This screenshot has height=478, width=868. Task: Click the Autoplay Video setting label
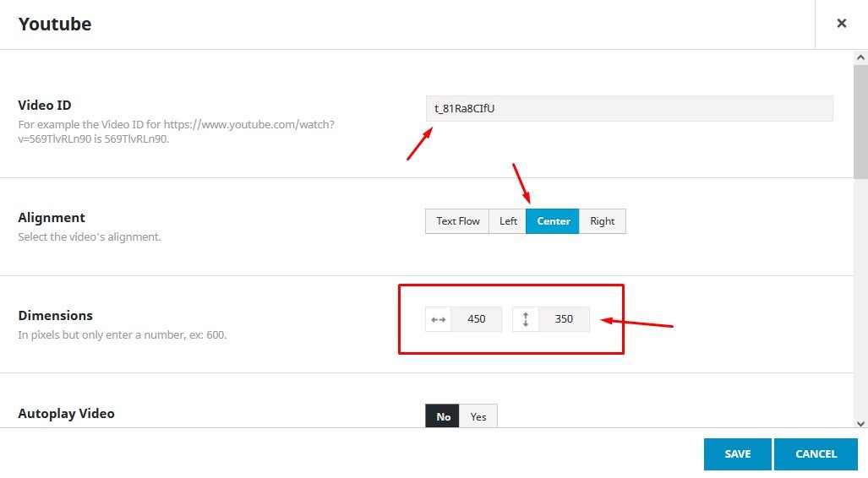pos(66,414)
